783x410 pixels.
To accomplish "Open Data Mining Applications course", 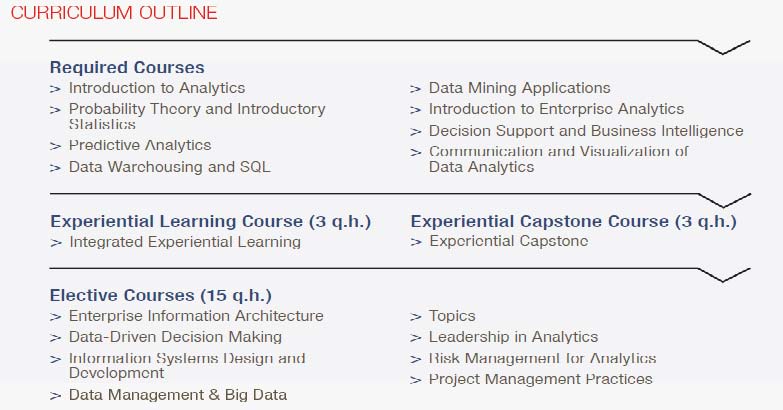I will [x=519, y=88].
